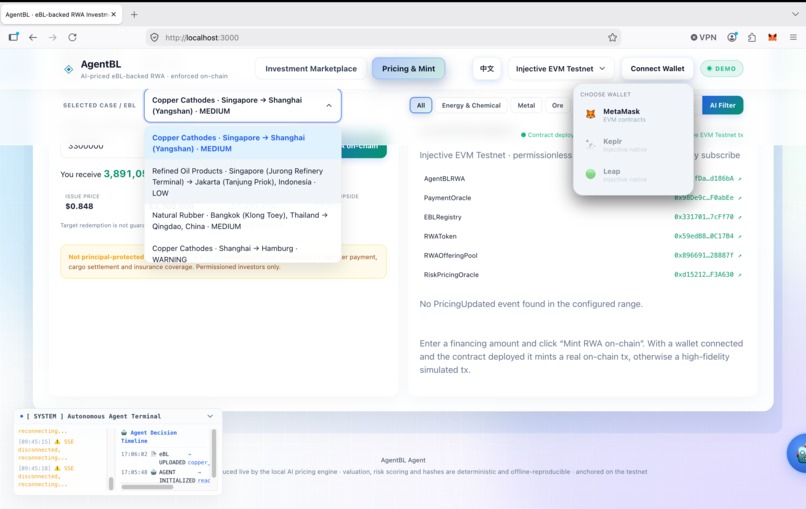Click the localhost:3000 address bar
Screen dimensions: 806x509
click(383, 38)
